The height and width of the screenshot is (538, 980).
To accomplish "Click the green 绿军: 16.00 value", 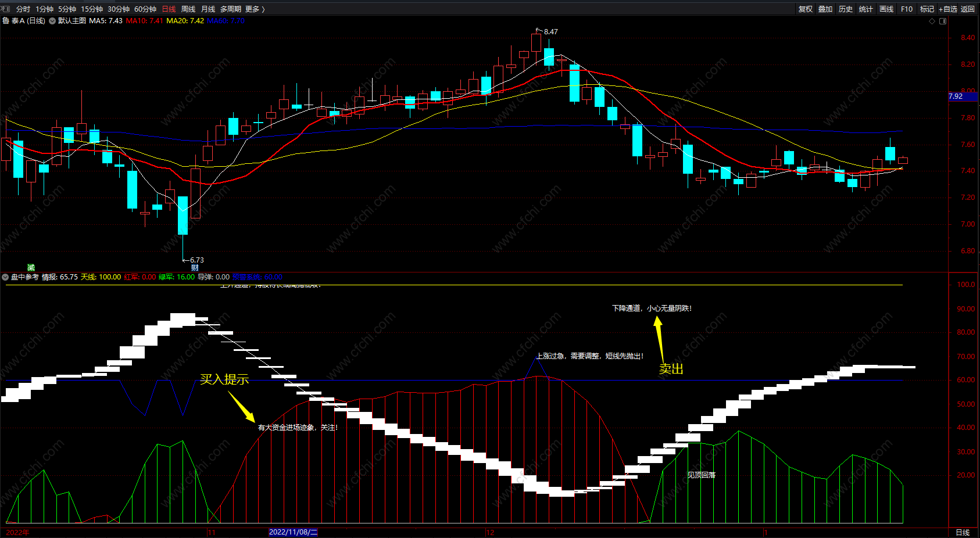I will tap(177, 277).
